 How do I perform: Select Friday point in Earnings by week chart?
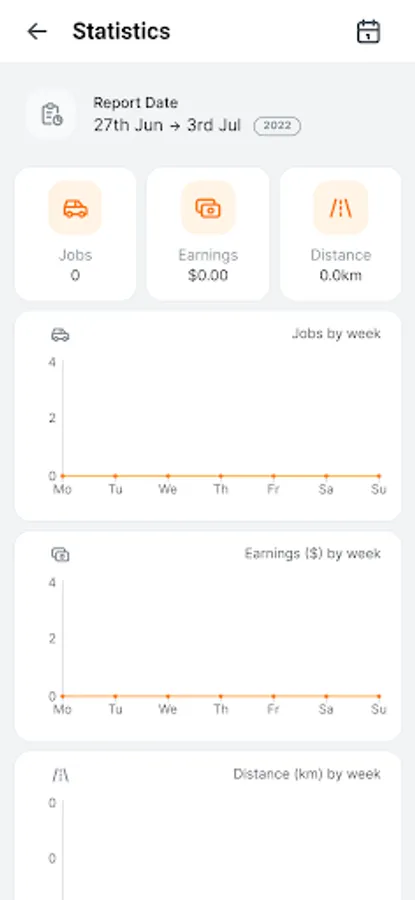coord(273,696)
